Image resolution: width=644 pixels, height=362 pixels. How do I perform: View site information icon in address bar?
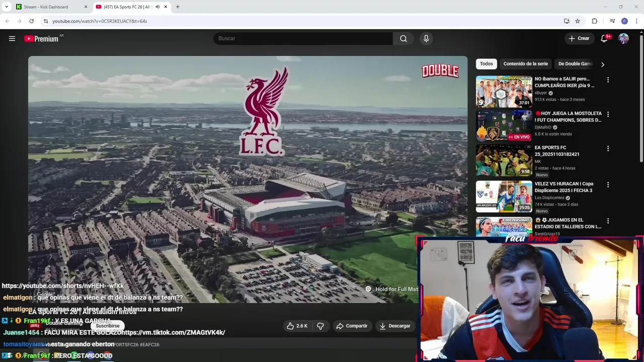[x=46, y=21]
